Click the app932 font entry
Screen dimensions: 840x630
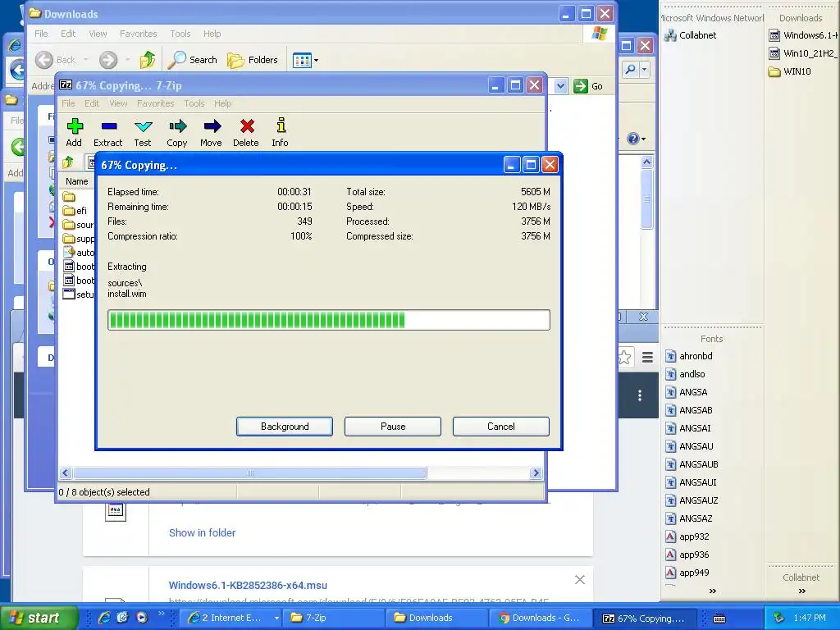pos(687,536)
